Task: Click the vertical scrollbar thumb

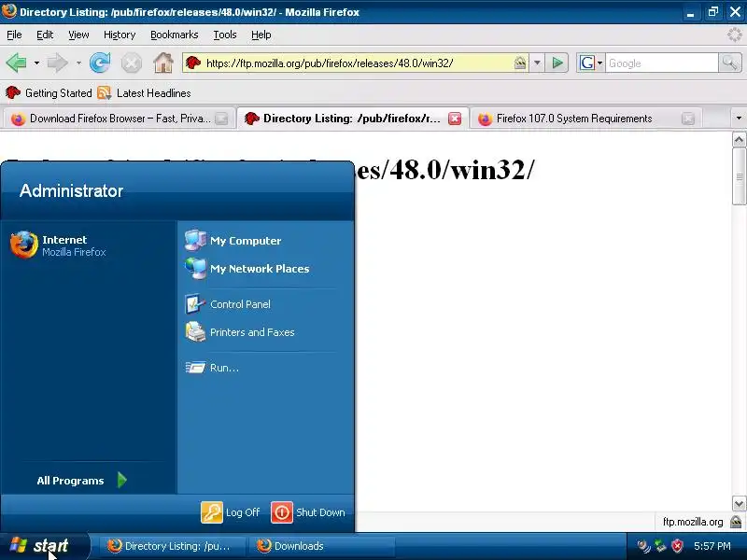Action: pos(739,176)
